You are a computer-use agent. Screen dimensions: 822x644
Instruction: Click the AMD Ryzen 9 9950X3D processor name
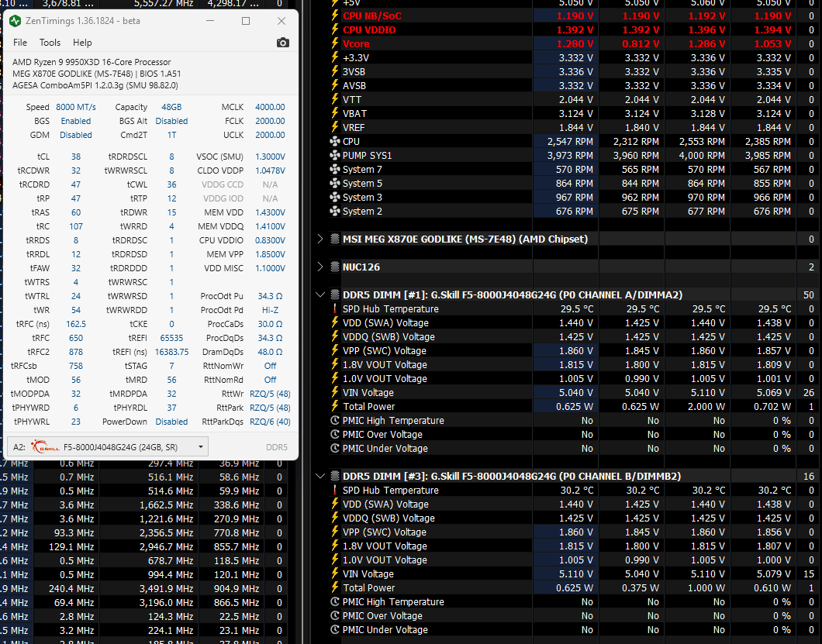tap(92, 62)
